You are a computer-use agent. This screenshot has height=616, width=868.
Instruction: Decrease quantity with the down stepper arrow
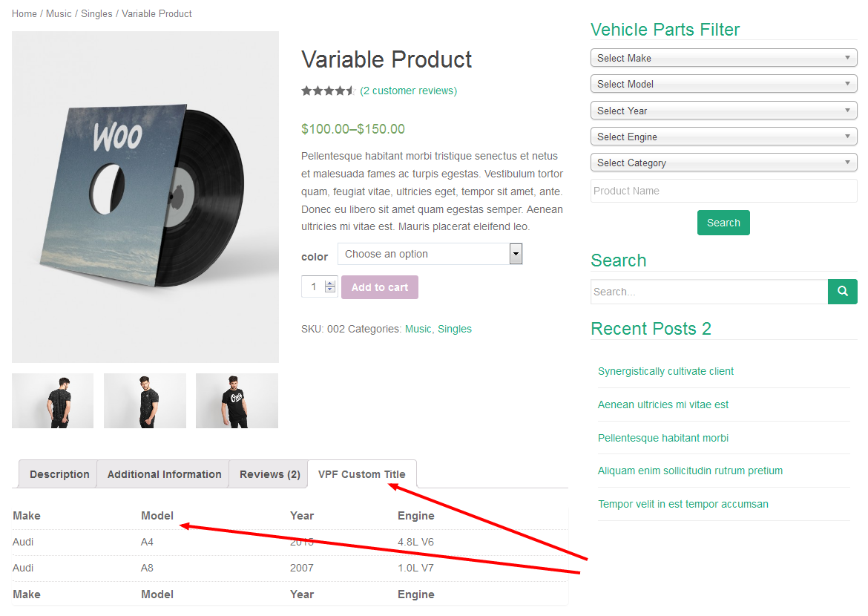tap(330, 289)
